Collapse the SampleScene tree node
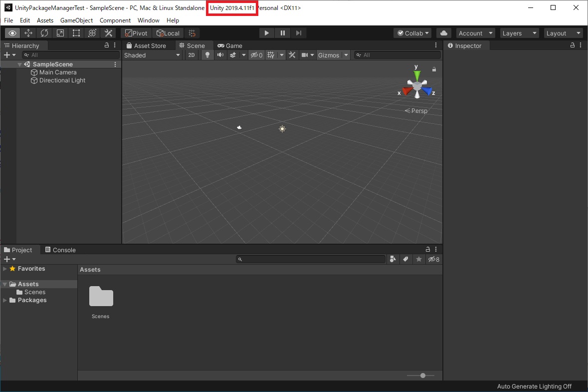Viewport: 588px width, 392px height. [x=19, y=64]
